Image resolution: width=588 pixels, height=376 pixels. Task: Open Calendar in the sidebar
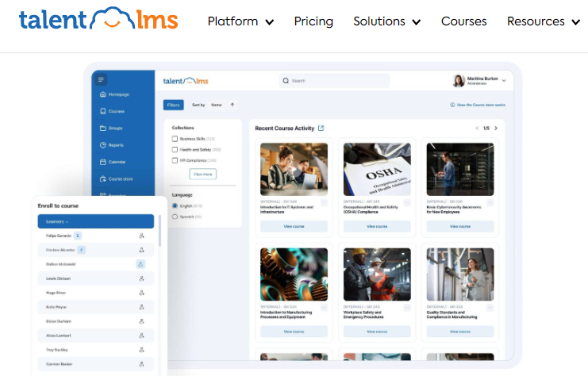click(x=113, y=162)
